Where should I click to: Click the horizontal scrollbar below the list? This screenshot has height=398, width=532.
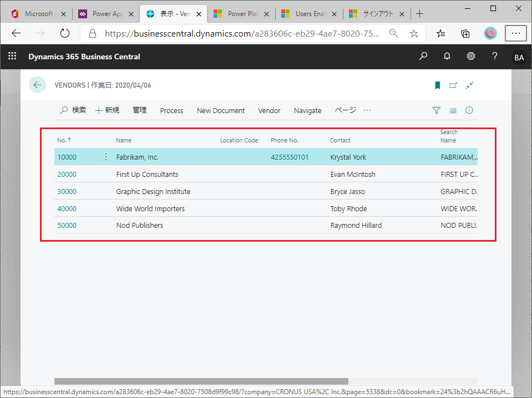[201, 381]
